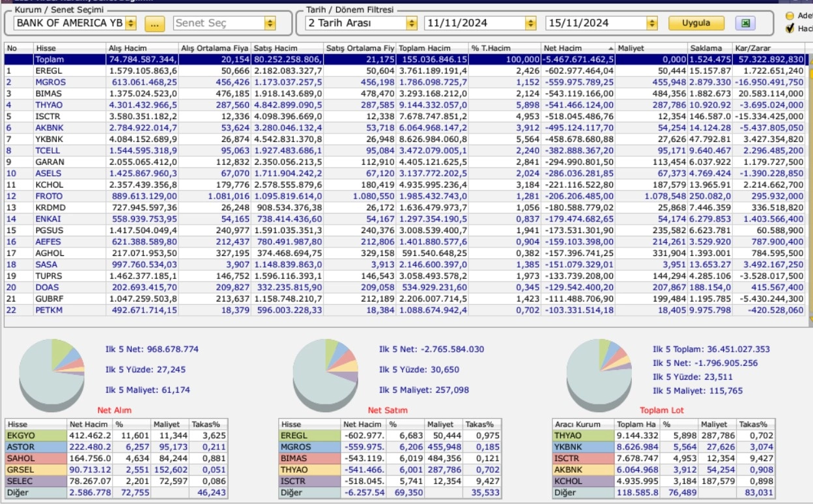This screenshot has height=504, width=813.
Task: Select the green EKGYO entry in Net Alım table
Action: click(117, 435)
